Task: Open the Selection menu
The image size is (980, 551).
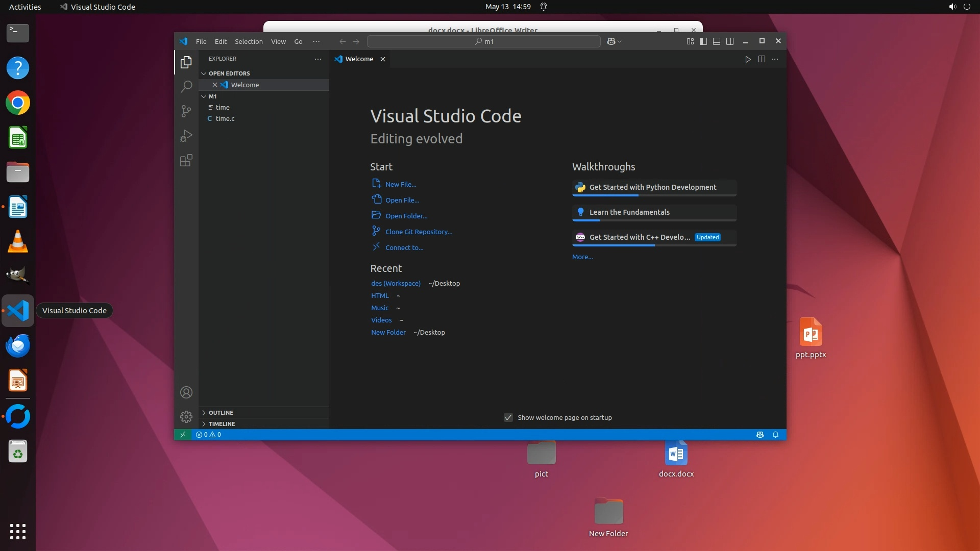Action: [249, 41]
